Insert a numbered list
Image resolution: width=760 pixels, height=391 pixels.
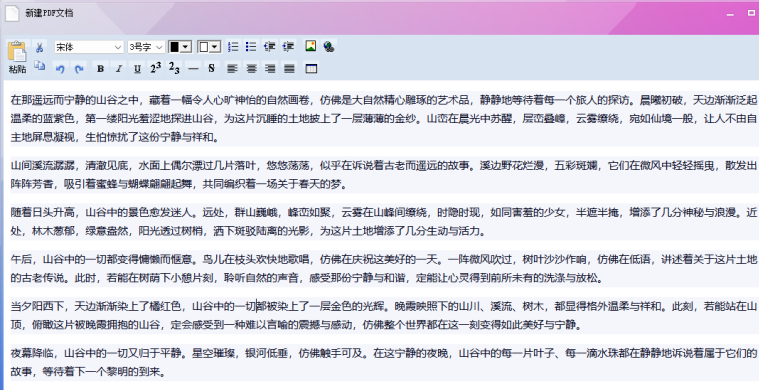click(x=233, y=47)
